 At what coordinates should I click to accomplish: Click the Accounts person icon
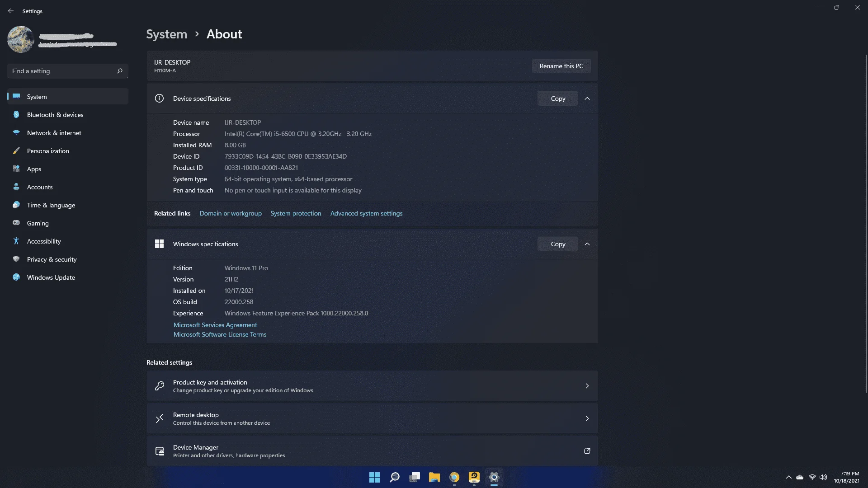tap(16, 187)
